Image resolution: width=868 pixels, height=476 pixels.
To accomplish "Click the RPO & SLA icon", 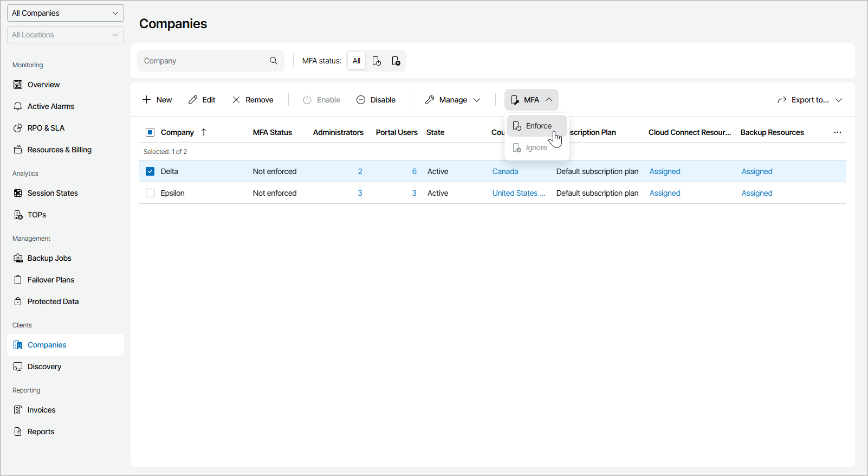I will [18, 128].
